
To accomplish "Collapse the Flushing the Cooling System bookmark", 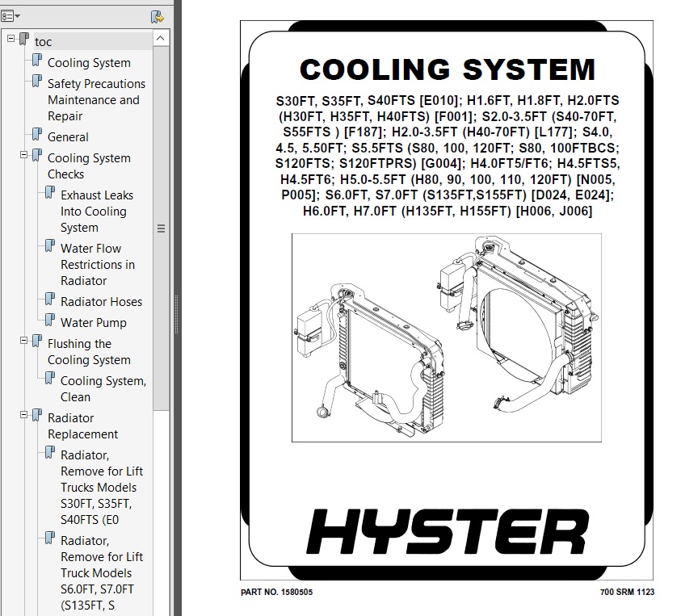I will (24, 341).
